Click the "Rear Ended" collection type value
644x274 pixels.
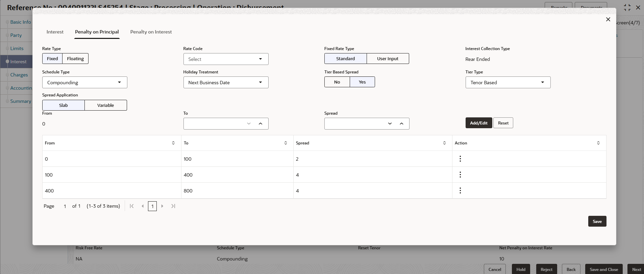pos(477,59)
